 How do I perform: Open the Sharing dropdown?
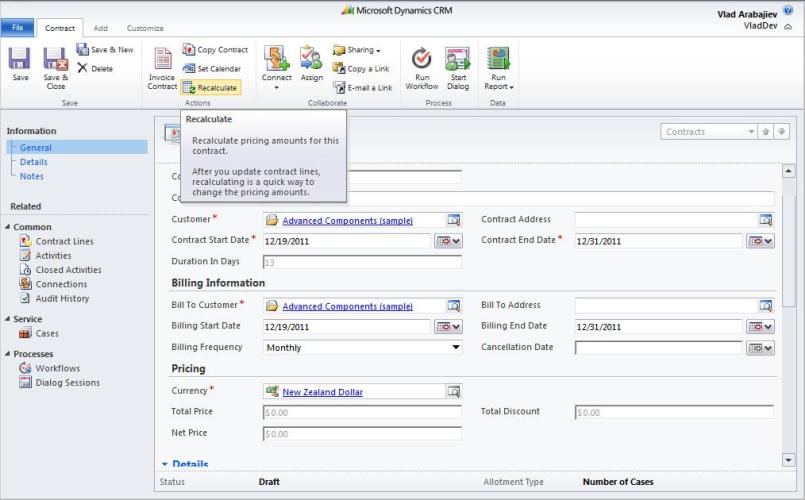pyautogui.click(x=357, y=50)
